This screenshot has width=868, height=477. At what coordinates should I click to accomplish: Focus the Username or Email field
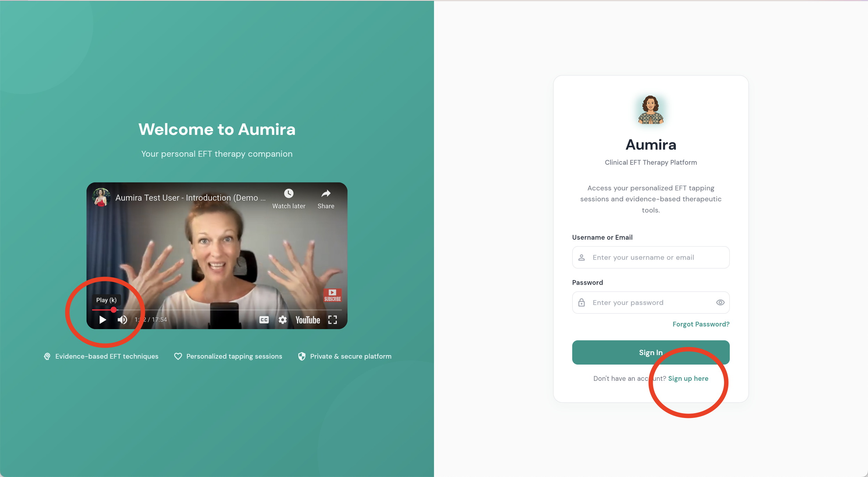pos(650,257)
